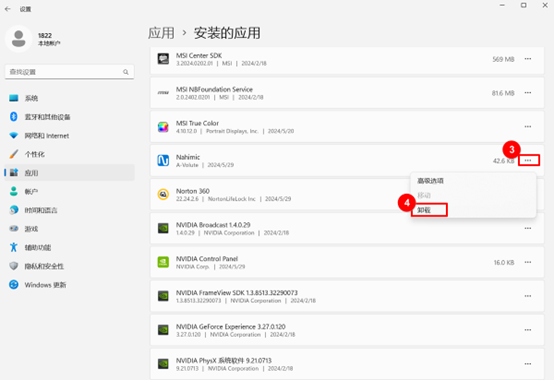554x380 pixels.
Task: Click the Norton 360 app icon
Action: [x=163, y=195]
